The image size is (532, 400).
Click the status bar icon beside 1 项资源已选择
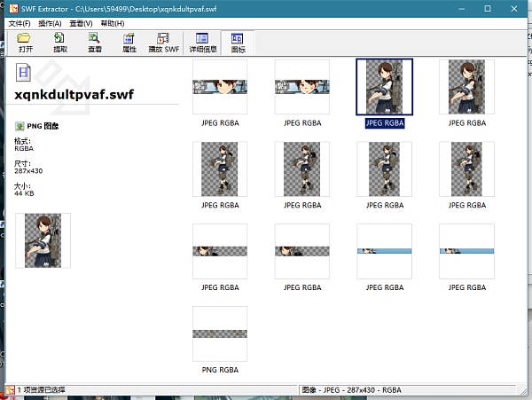coord(10,390)
